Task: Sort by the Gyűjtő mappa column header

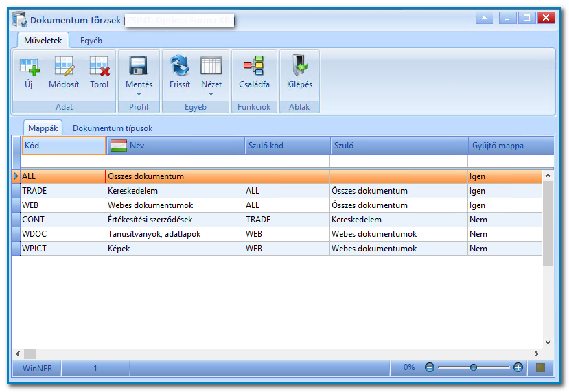Action: (511, 146)
